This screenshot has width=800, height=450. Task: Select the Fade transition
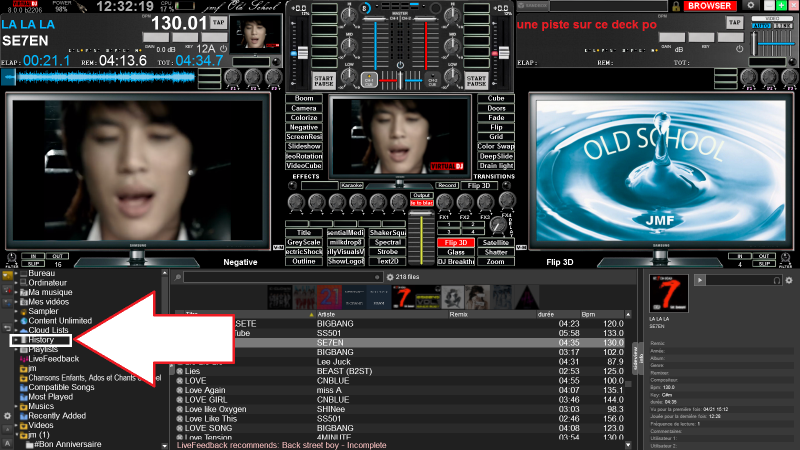pyautogui.click(x=496, y=118)
